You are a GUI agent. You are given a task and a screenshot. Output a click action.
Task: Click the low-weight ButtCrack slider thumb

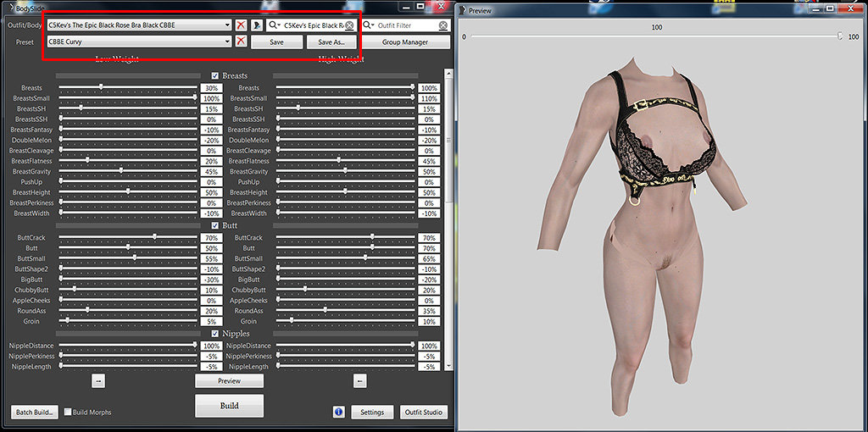point(155,236)
